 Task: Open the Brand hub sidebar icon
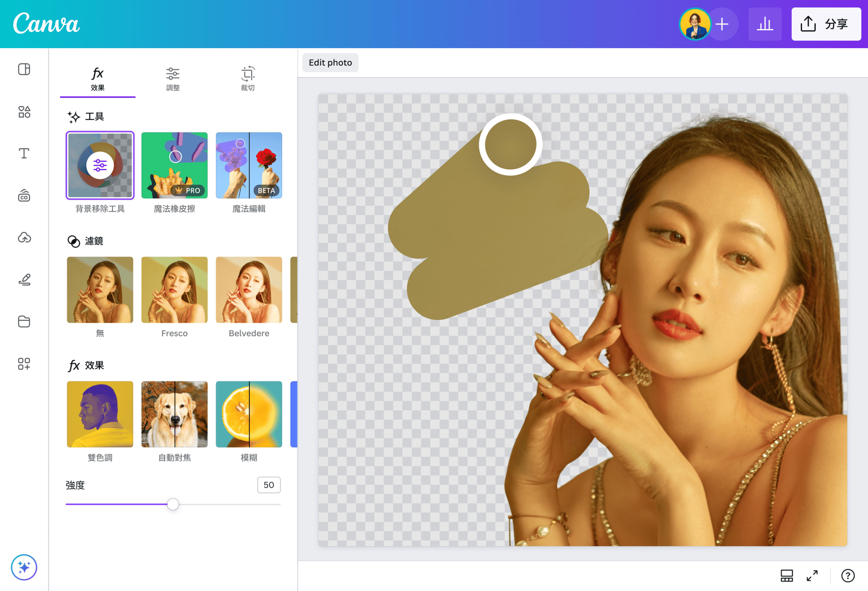24,195
